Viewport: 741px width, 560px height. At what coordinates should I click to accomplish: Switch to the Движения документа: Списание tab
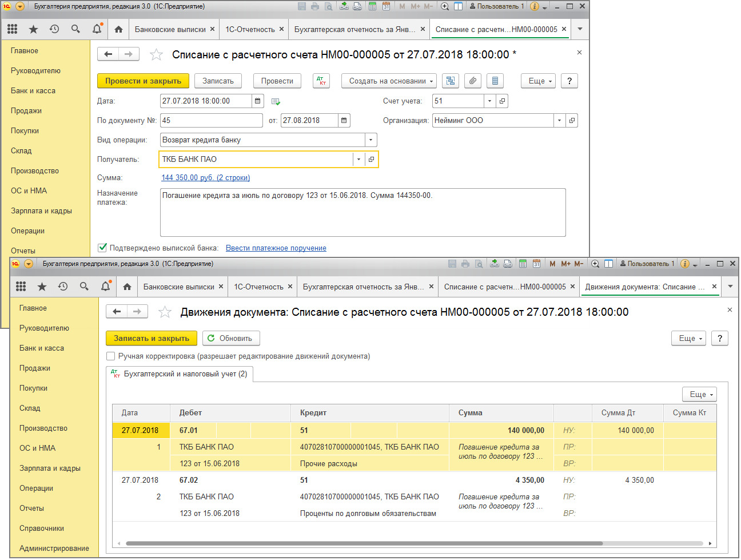(x=644, y=287)
